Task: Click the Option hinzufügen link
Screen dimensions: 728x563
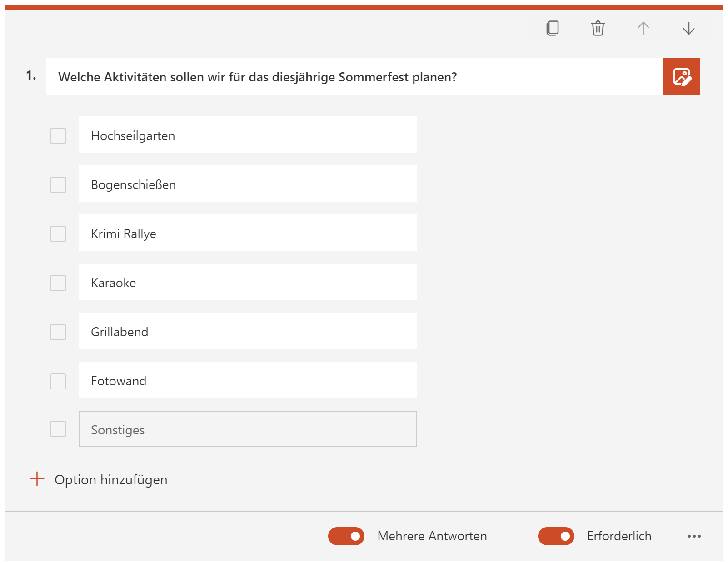Action: click(x=110, y=479)
